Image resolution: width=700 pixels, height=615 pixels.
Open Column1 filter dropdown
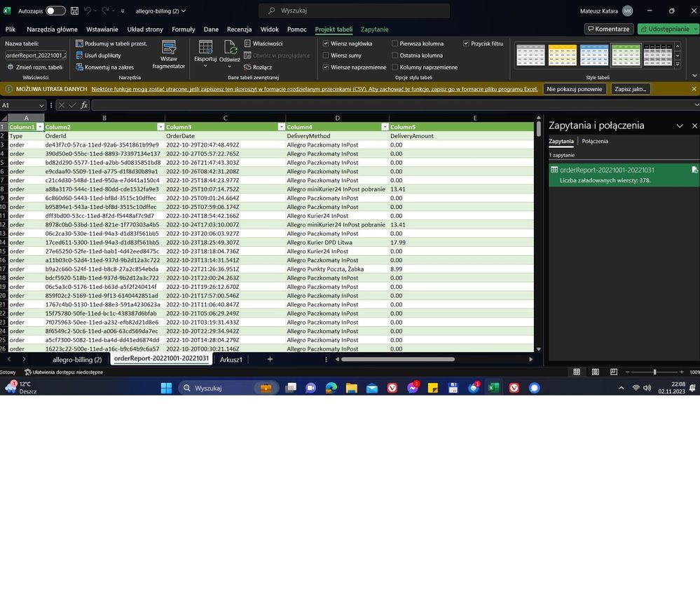(x=40, y=127)
